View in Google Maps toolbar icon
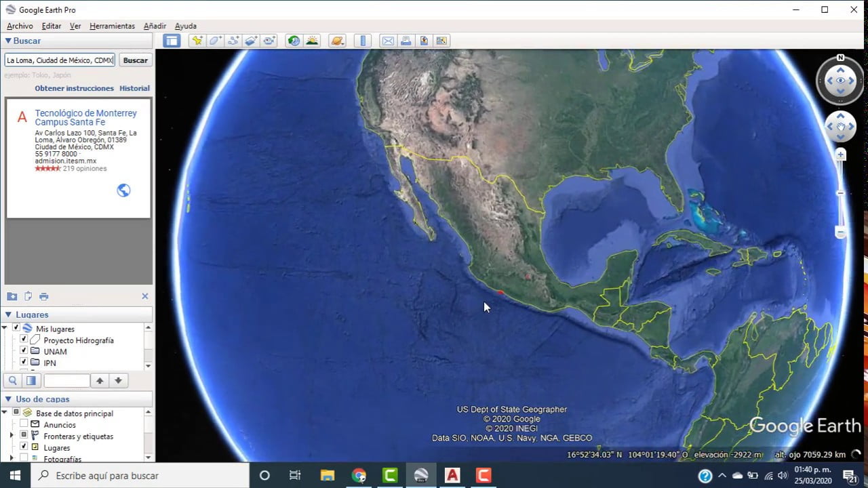This screenshot has width=868, height=488. (x=442, y=41)
